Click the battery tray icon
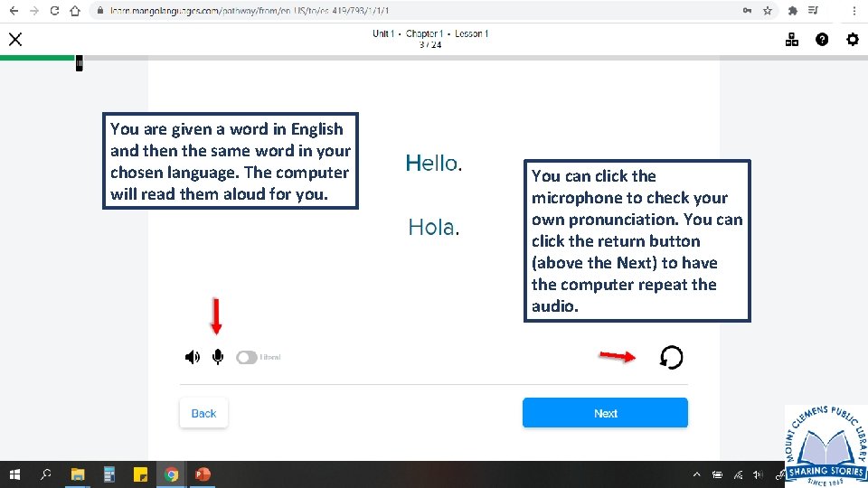This screenshot has height=488, width=868. tap(717, 474)
